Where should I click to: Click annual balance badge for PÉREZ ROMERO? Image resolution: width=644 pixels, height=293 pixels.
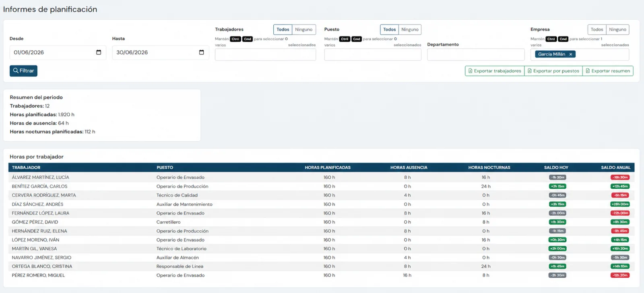coord(620,275)
